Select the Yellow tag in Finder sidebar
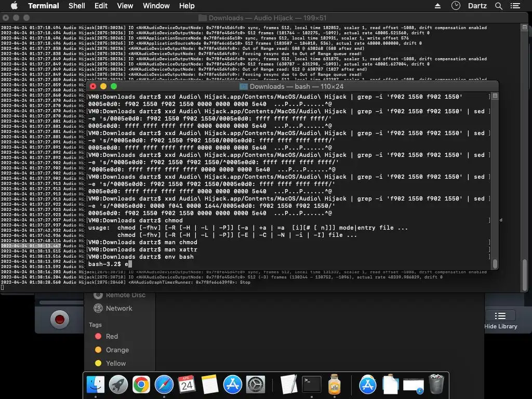The height and width of the screenshot is (399, 532). point(116,363)
